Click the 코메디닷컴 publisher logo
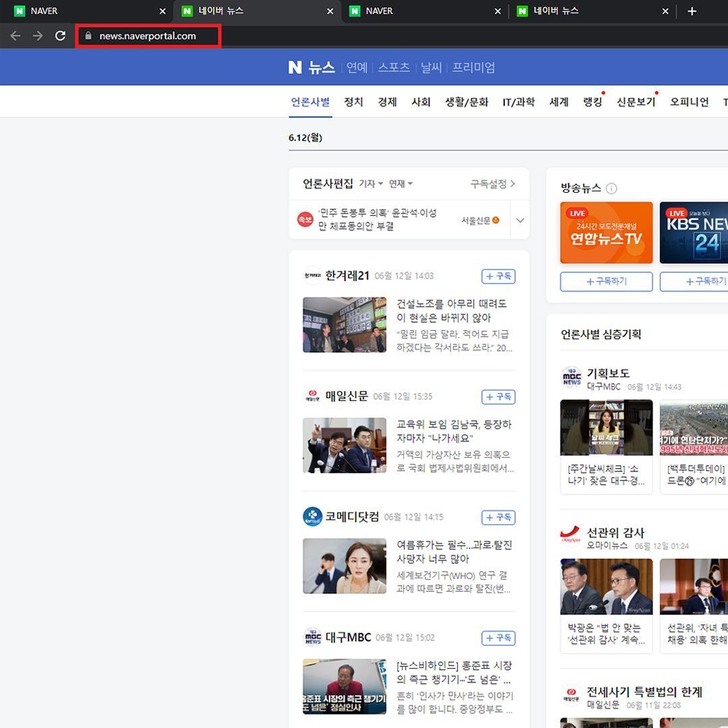Image resolution: width=728 pixels, height=728 pixels. click(313, 516)
